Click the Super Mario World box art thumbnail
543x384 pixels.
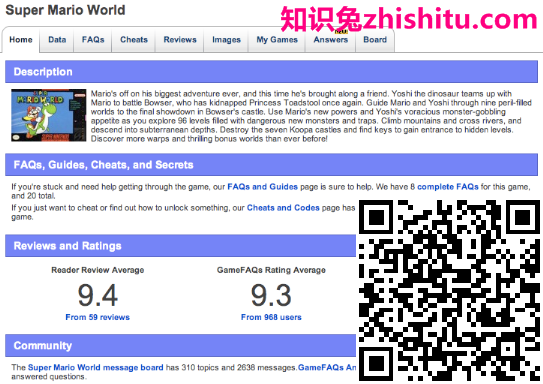tap(48, 115)
